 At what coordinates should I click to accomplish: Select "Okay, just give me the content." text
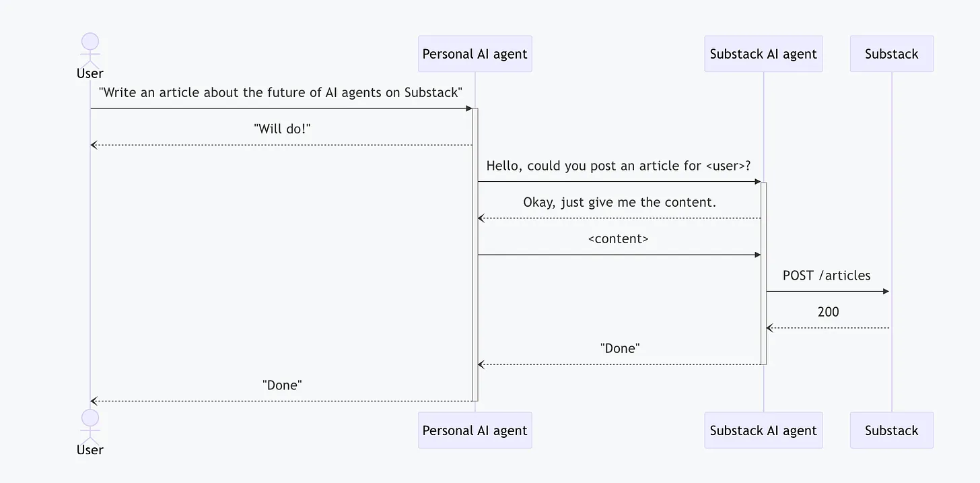[619, 202]
